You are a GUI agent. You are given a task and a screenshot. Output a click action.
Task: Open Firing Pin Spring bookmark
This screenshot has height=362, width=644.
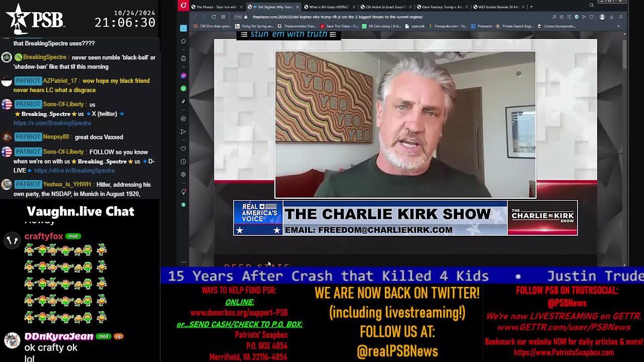254,26
